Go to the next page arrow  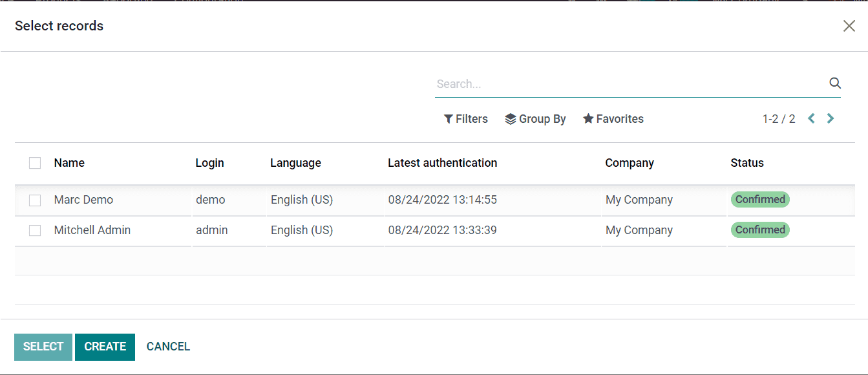[x=831, y=119]
